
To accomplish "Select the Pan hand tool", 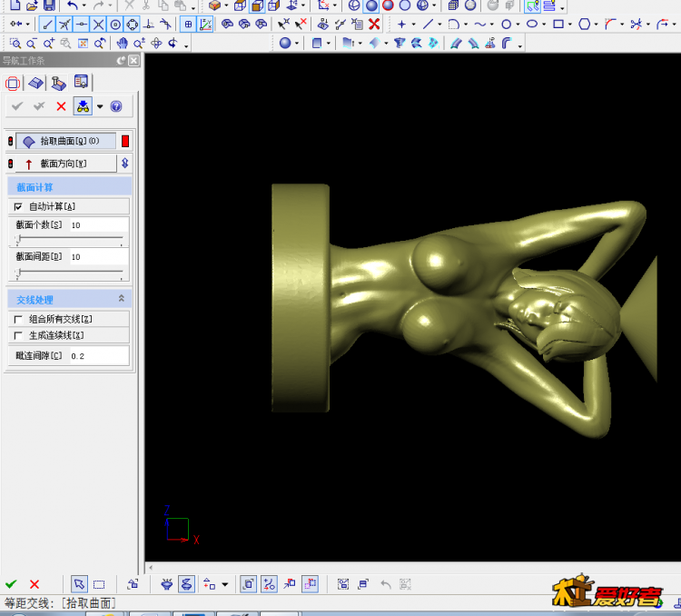I will (122, 43).
